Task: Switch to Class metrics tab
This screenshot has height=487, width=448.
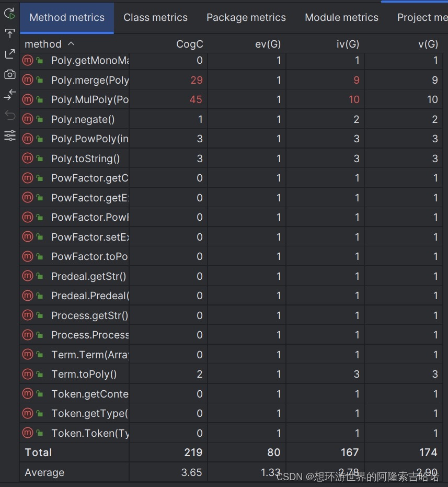Action: click(x=155, y=17)
